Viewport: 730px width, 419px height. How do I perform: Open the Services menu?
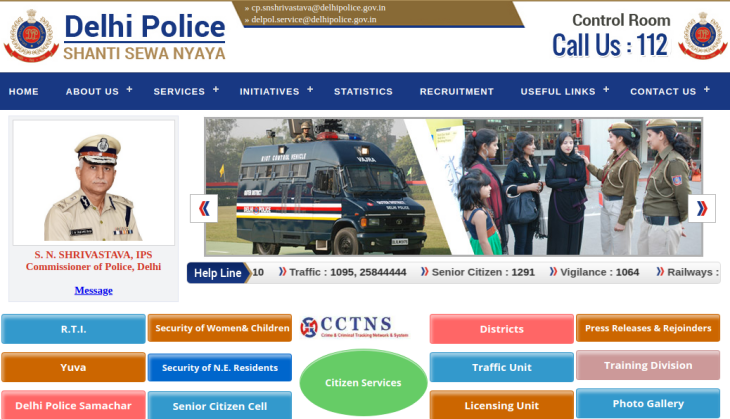179,92
